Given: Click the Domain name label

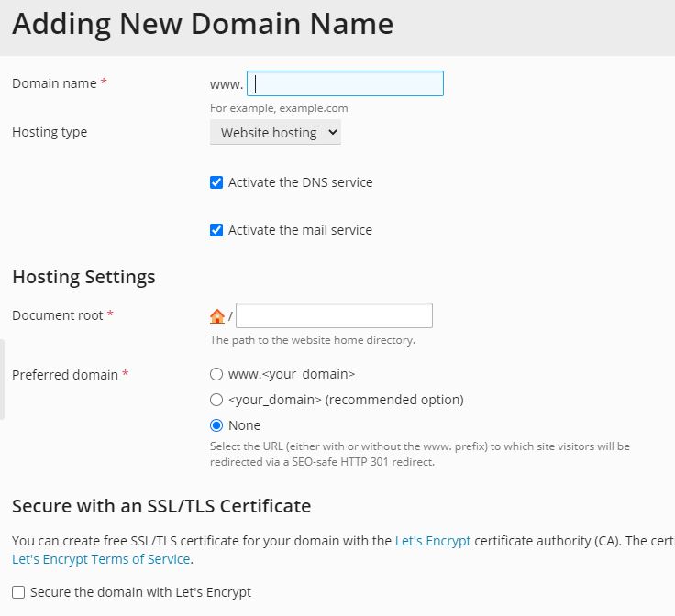Looking at the screenshot, I should (x=54, y=83).
